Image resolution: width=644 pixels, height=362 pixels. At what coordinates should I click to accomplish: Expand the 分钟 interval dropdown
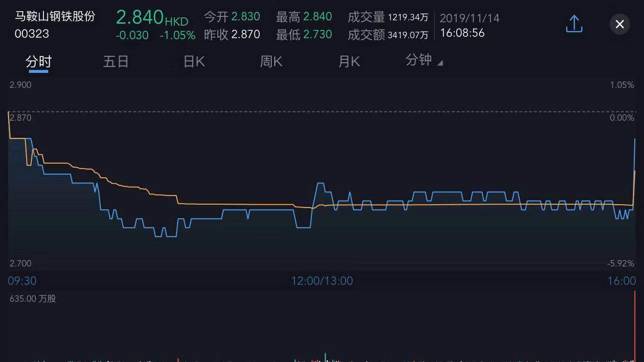pyautogui.click(x=424, y=60)
